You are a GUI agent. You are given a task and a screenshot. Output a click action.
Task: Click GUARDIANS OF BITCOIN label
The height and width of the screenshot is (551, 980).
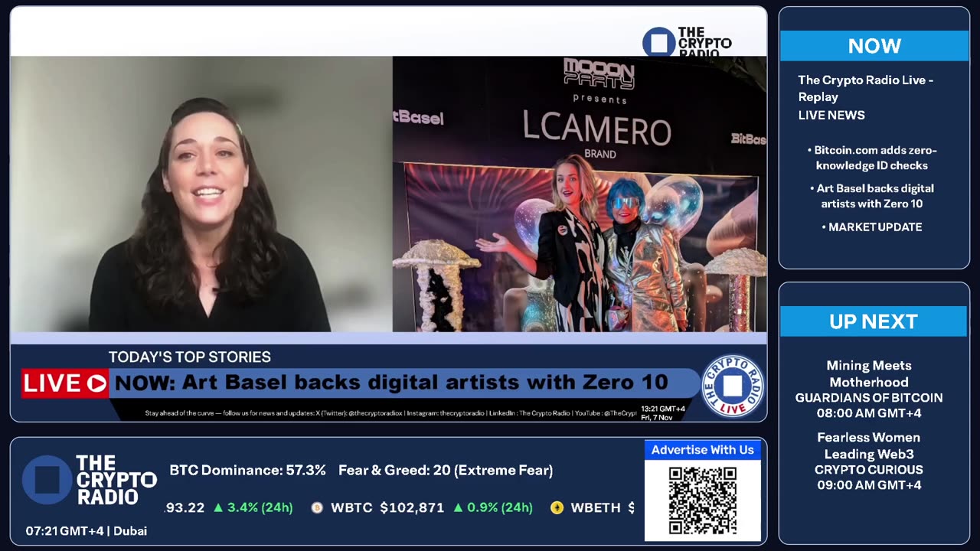tap(869, 398)
